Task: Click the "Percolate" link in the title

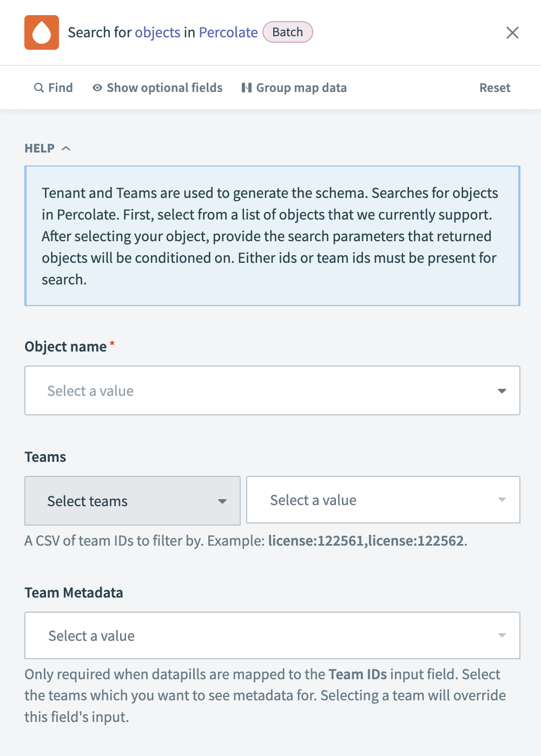Action: [228, 32]
